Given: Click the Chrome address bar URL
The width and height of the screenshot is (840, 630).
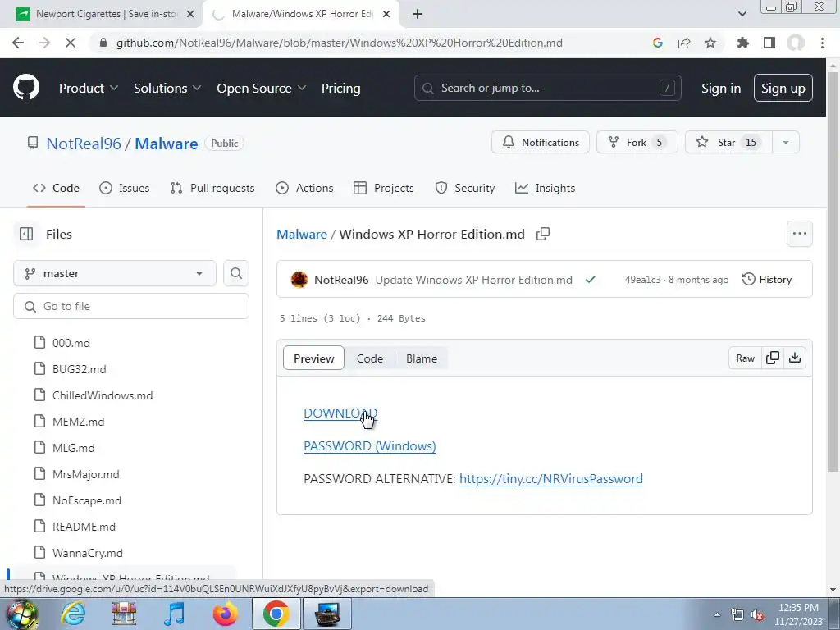Looking at the screenshot, I should pos(339,43).
